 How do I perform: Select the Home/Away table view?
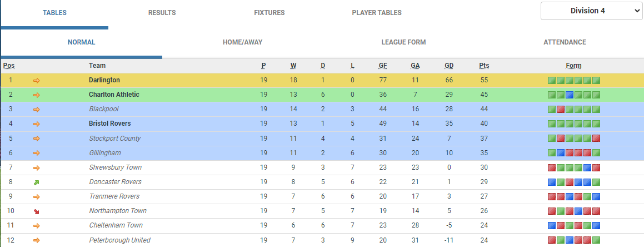(243, 42)
